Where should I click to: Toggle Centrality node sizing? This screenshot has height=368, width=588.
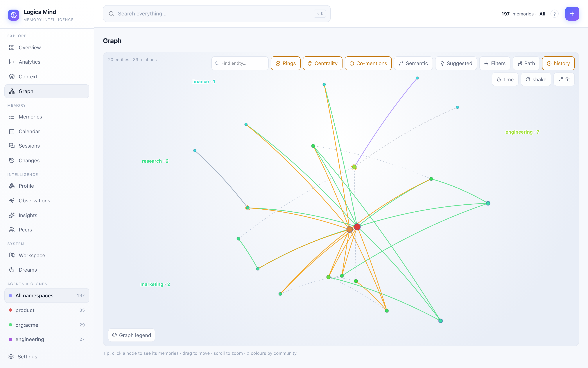click(x=322, y=63)
